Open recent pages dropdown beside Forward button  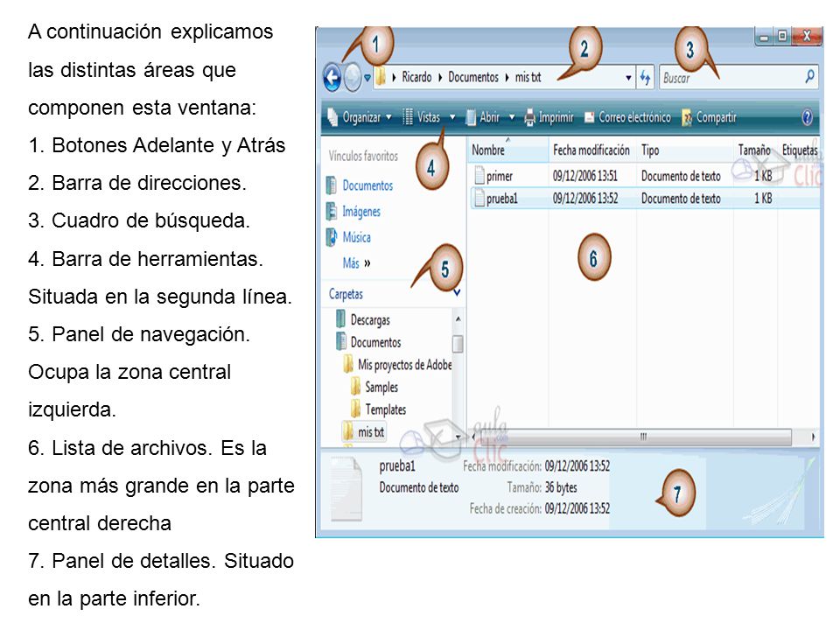367,78
